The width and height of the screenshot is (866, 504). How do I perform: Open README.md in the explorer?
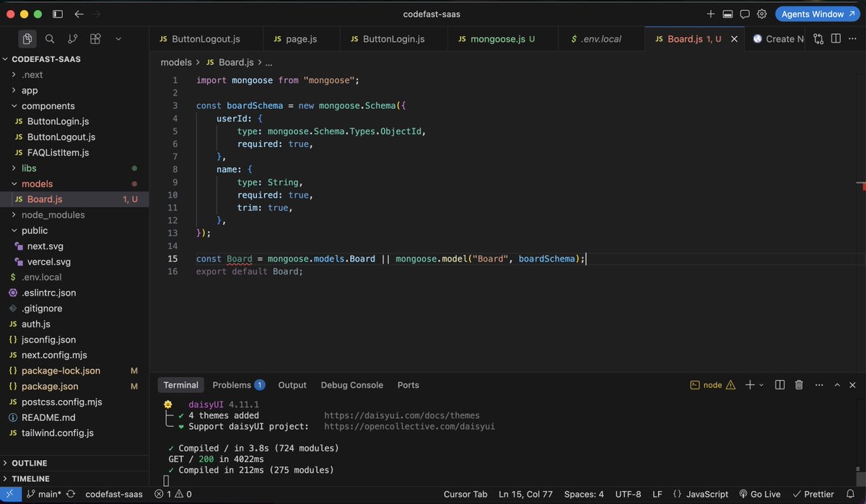74,417
